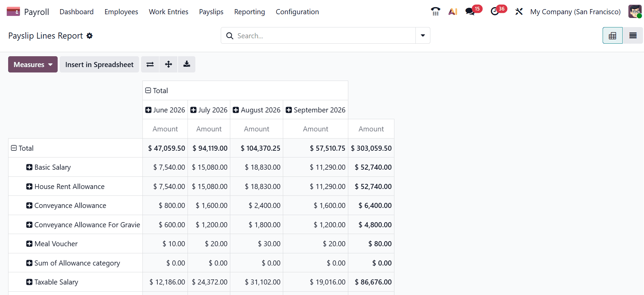Expand the June 2026 column

pos(148,110)
